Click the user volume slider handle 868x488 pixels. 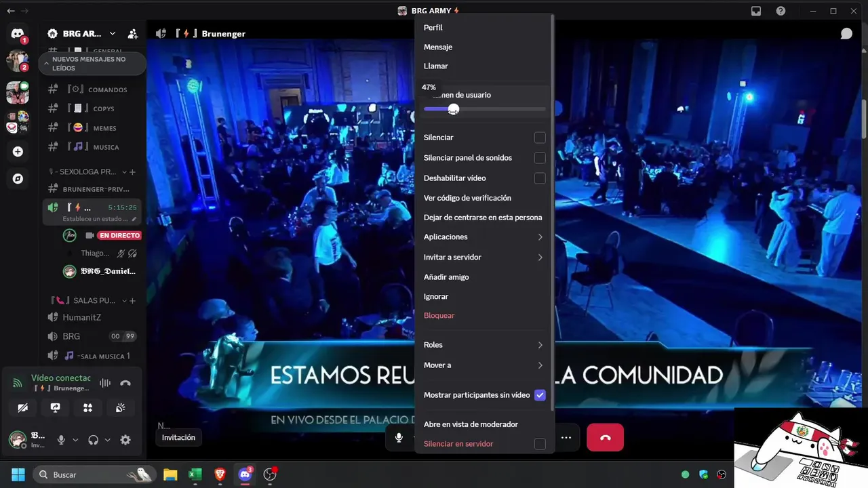tap(454, 109)
